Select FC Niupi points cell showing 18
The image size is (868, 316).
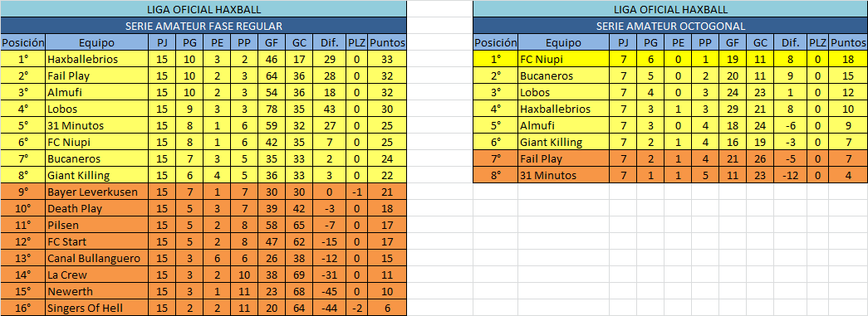coord(848,59)
